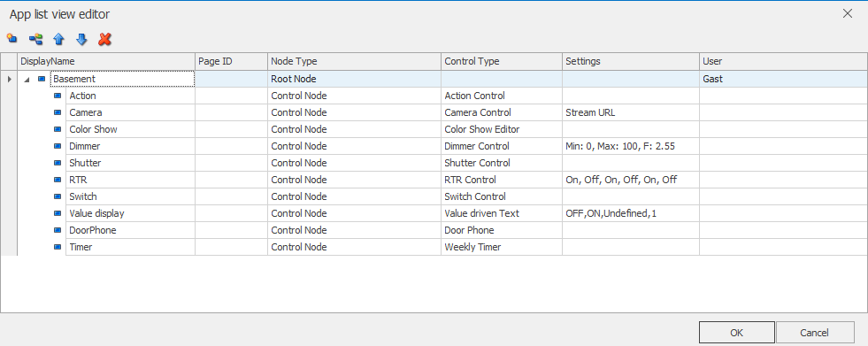Click the Stream URL settings cell
The width and height of the screenshot is (868, 346).
click(x=631, y=112)
